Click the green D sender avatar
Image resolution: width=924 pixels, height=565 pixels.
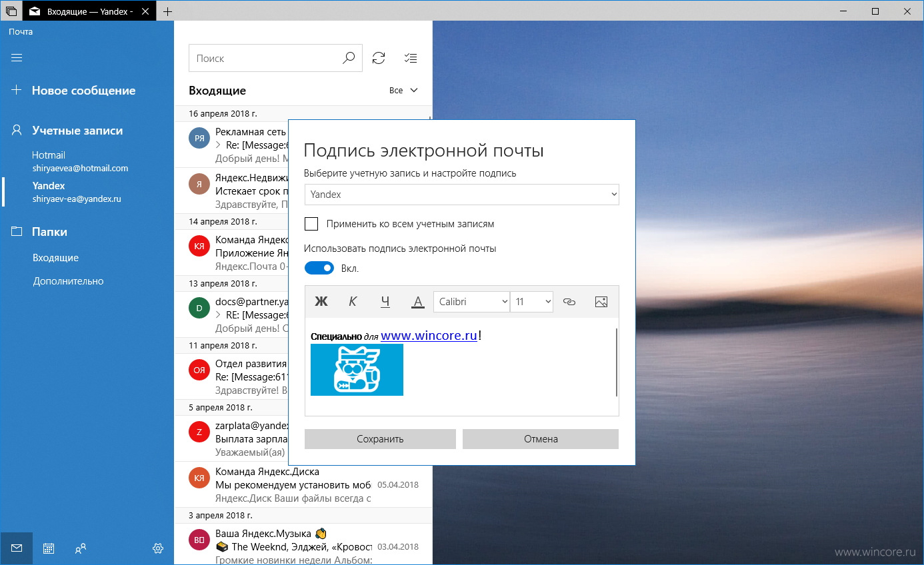pyautogui.click(x=199, y=308)
